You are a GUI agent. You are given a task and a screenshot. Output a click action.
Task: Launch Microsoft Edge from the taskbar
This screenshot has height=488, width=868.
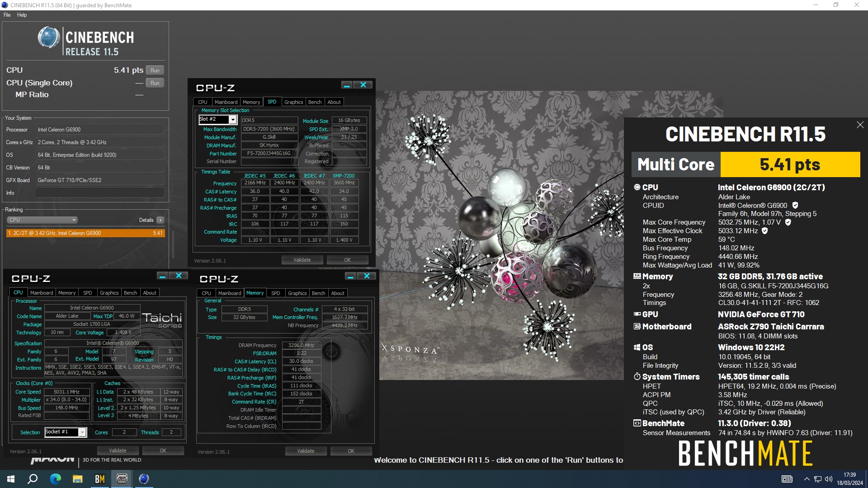coord(55,479)
